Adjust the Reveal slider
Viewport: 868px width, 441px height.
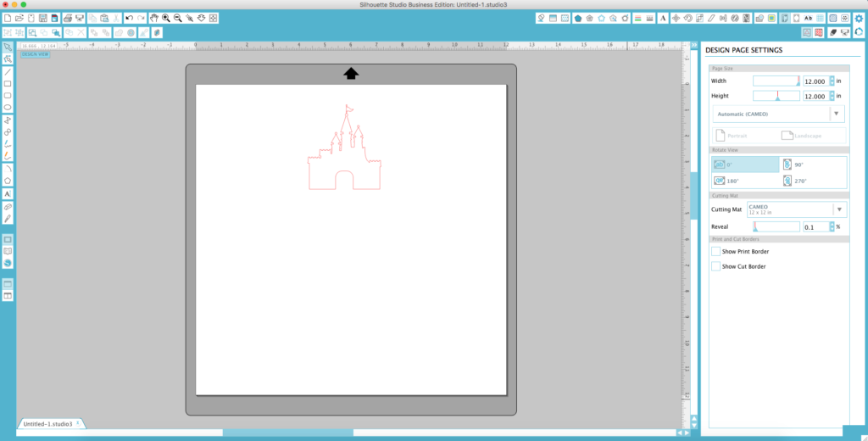[776, 226]
